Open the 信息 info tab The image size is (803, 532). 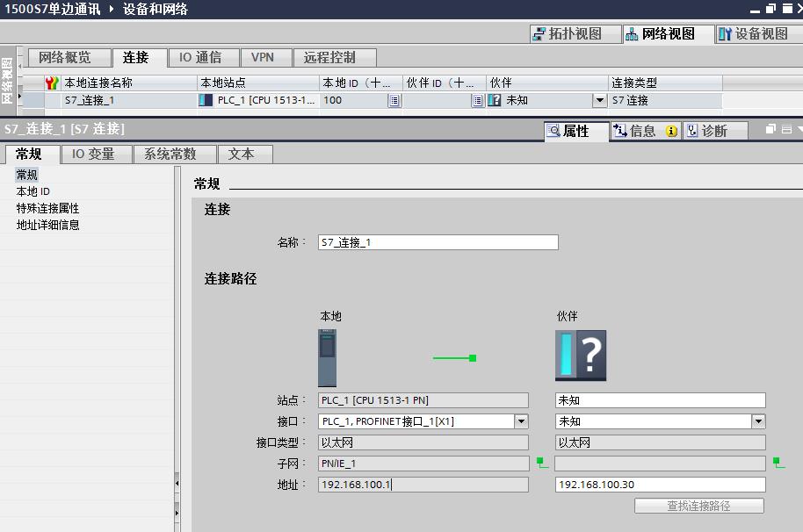(646, 131)
